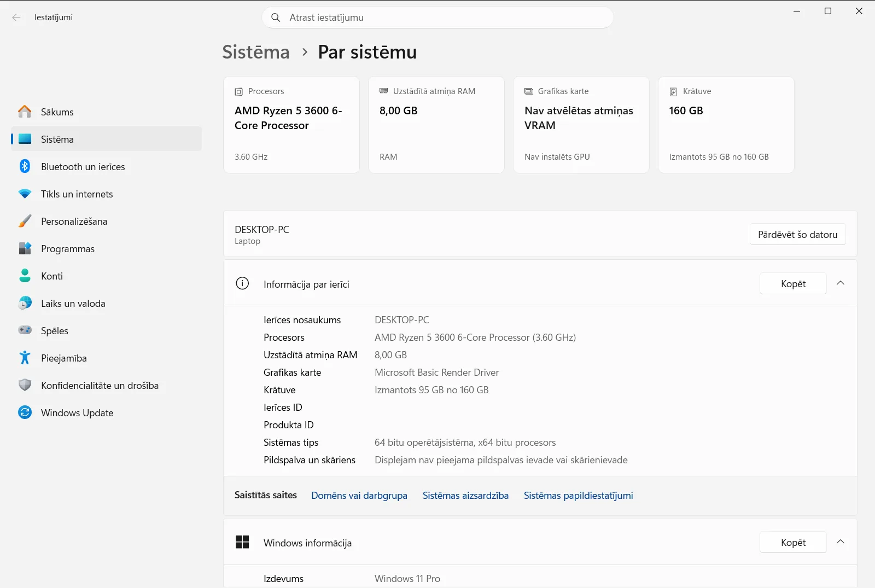The width and height of the screenshot is (875, 588).
Task: Click the Bluetooth un ierīces icon
Action: coord(25,166)
